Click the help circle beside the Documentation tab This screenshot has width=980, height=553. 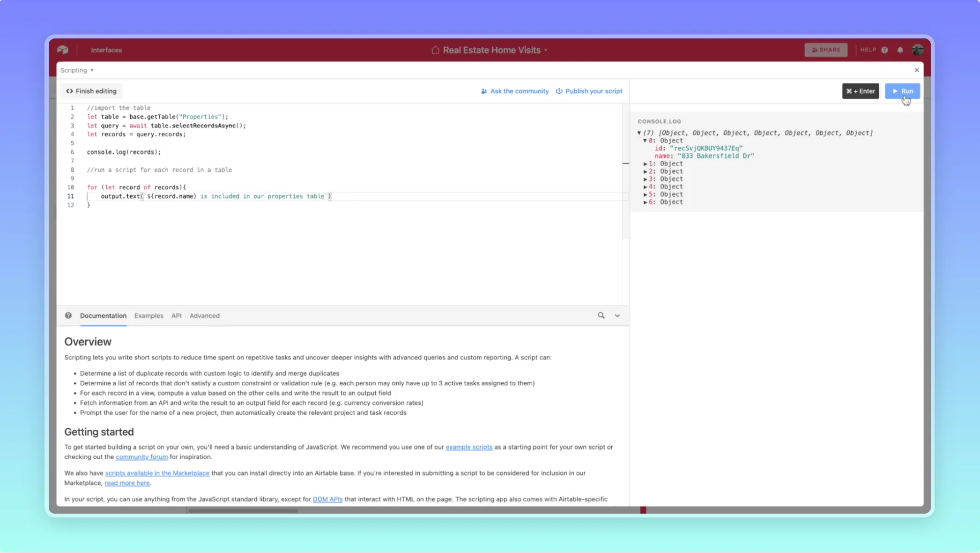[x=68, y=315]
